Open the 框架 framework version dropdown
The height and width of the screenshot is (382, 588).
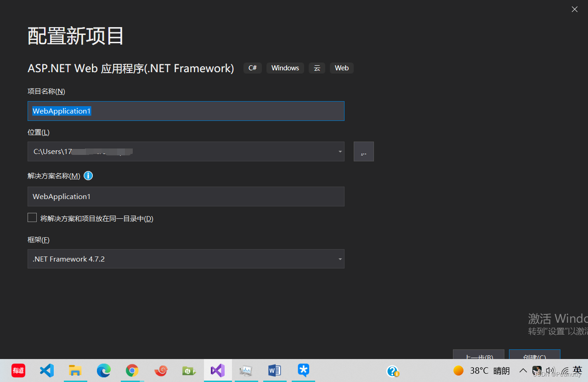pos(340,259)
